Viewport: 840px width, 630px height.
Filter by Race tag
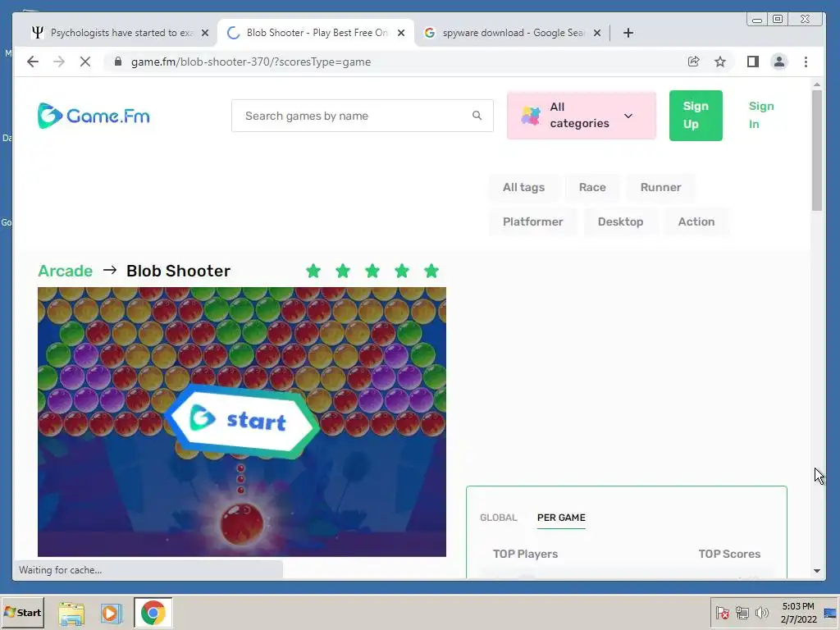click(x=592, y=188)
